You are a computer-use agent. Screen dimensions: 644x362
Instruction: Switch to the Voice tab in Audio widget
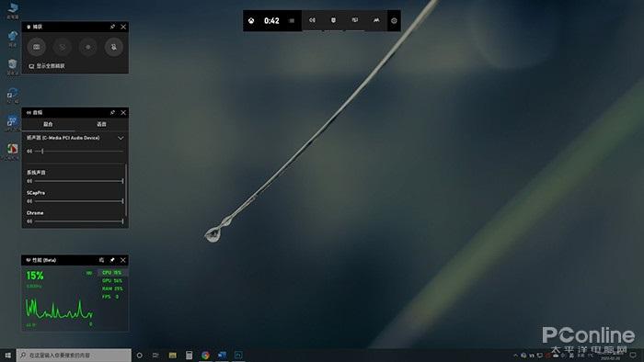click(x=101, y=124)
